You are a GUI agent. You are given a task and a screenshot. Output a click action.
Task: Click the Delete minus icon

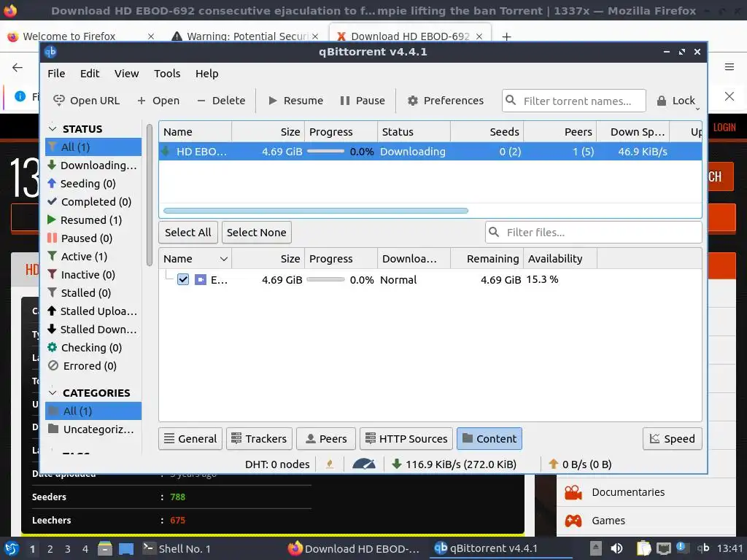coord(201,101)
